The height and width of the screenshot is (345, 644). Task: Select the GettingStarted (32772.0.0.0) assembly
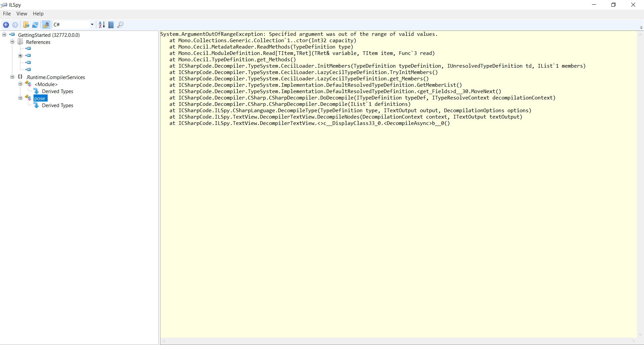coord(49,35)
